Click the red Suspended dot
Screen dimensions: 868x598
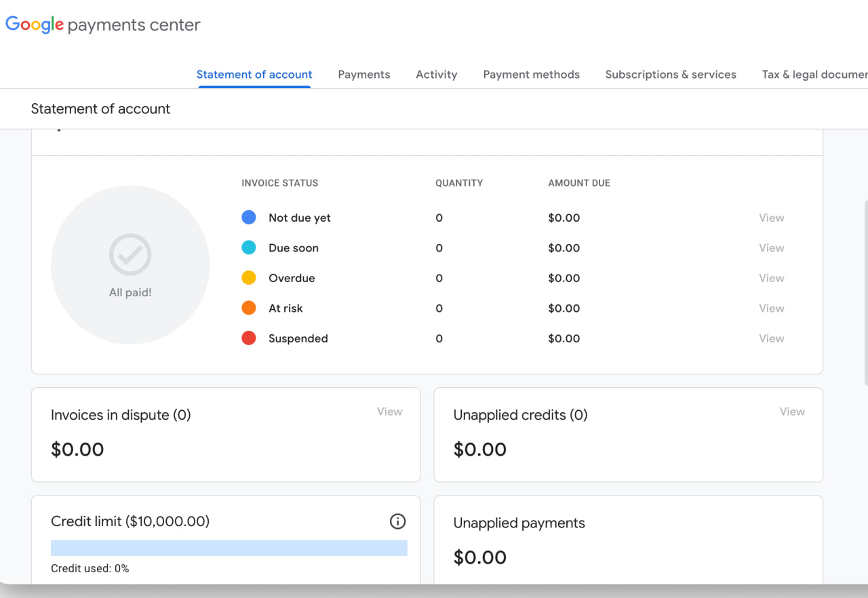[x=249, y=338]
